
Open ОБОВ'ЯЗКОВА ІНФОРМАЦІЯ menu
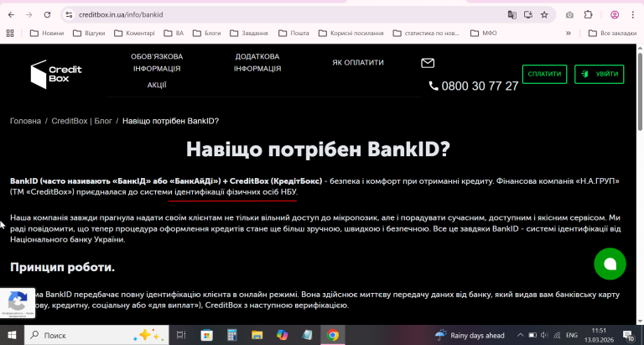tap(157, 62)
